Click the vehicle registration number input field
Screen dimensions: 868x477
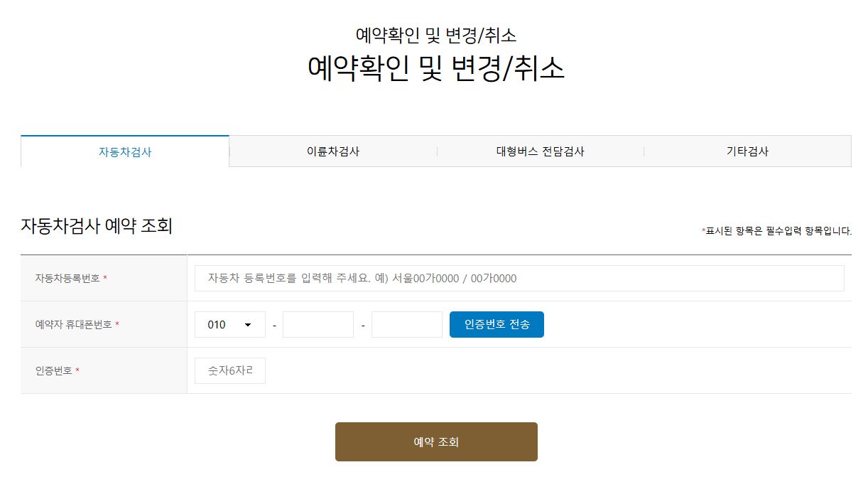519,278
